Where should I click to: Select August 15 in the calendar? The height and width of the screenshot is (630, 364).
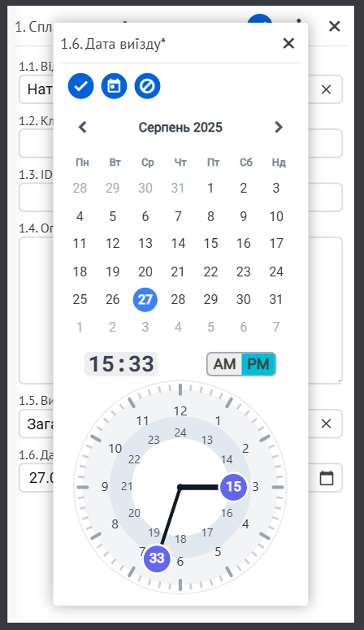coord(211,244)
